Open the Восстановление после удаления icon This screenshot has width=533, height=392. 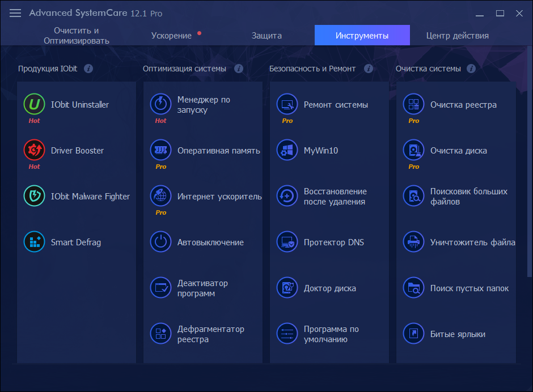pos(287,195)
